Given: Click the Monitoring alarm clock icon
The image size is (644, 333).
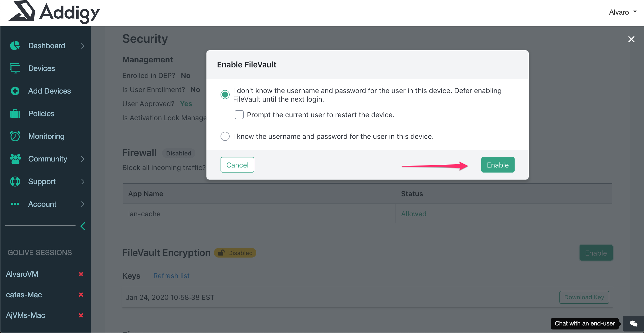Looking at the screenshot, I should 15,136.
